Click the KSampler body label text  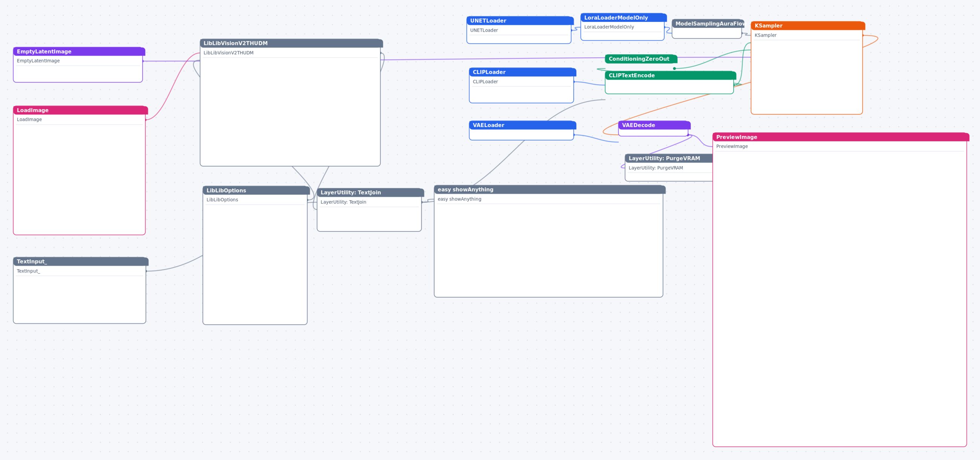pos(766,35)
